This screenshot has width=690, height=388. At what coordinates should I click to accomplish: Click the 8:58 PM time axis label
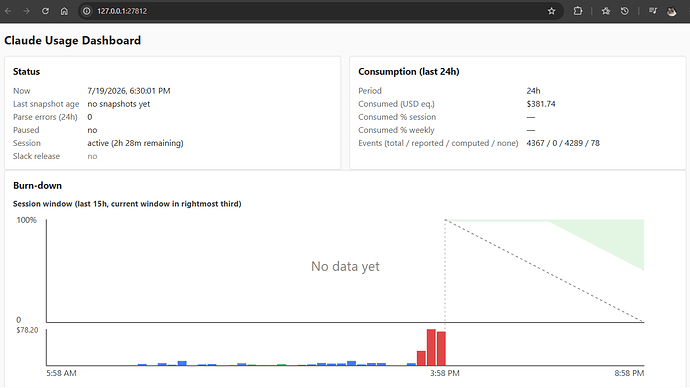click(x=629, y=373)
